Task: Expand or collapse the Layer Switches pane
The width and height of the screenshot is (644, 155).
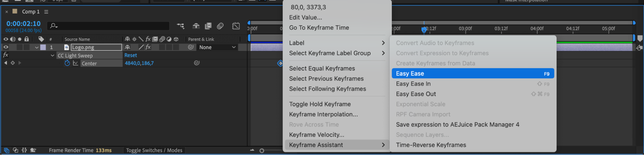Action: 6,150
